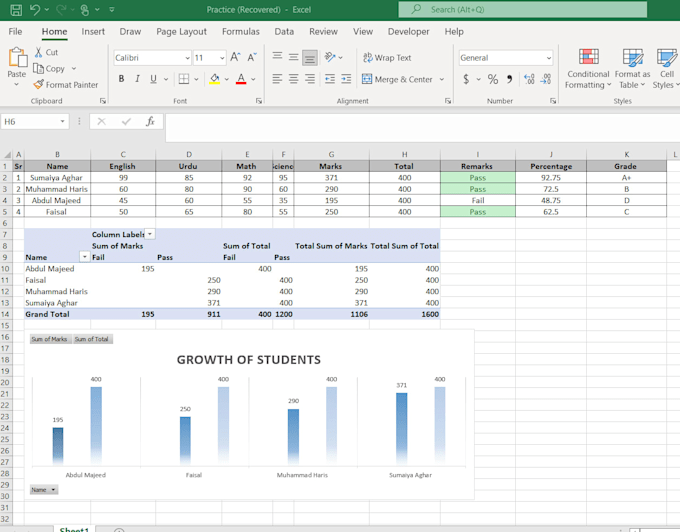Click the Search (Alt+Q) box
Image resolution: width=680 pixels, height=532 pixels.
pyautogui.click(x=523, y=10)
